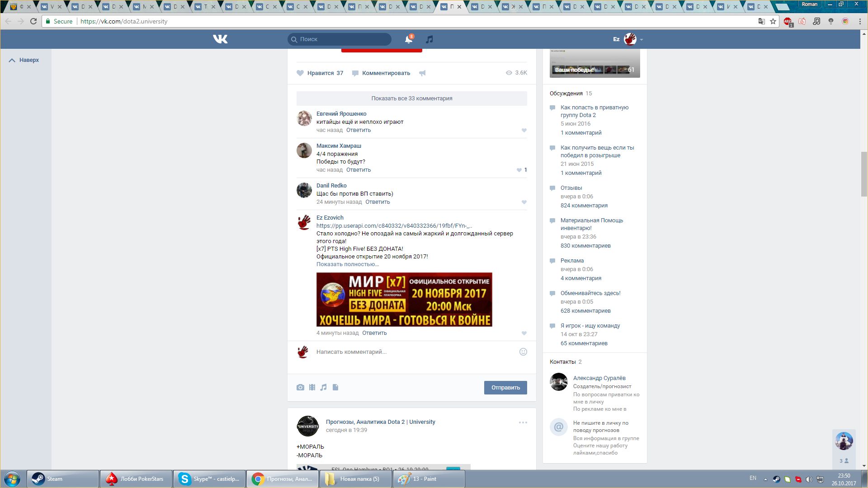This screenshot has width=868, height=488.
Task: Attach video with film icon
Action: [312, 387]
